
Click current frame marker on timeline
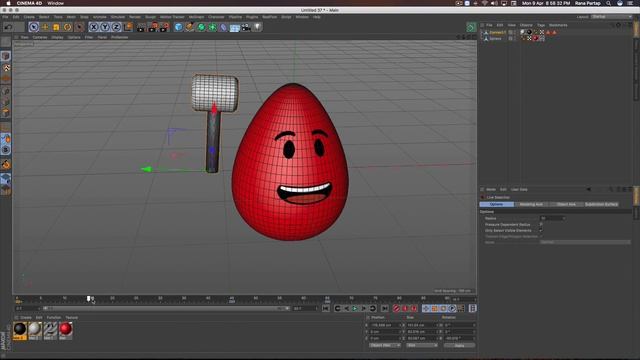click(89, 299)
